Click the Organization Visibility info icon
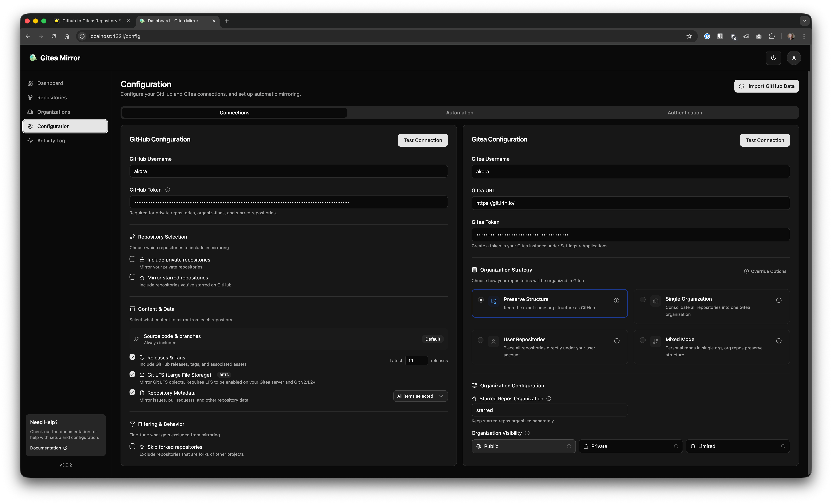 pyautogui.click(x=527, y=433)
